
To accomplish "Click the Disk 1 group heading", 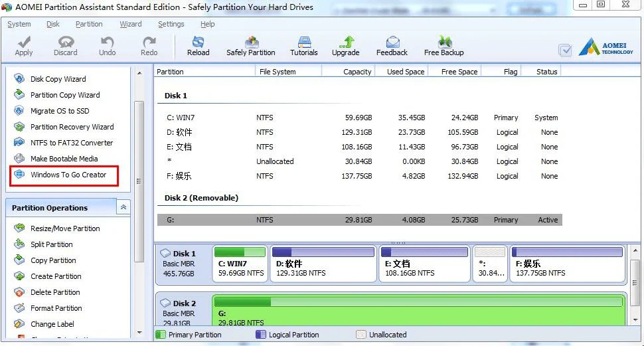I will pos(176,96).
